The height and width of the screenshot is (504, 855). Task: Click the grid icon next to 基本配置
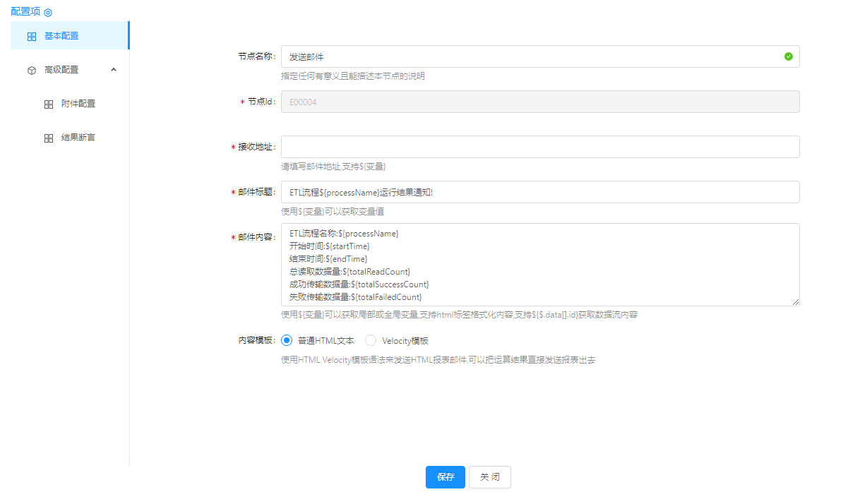pyautogui.click(x=32, y=36)
